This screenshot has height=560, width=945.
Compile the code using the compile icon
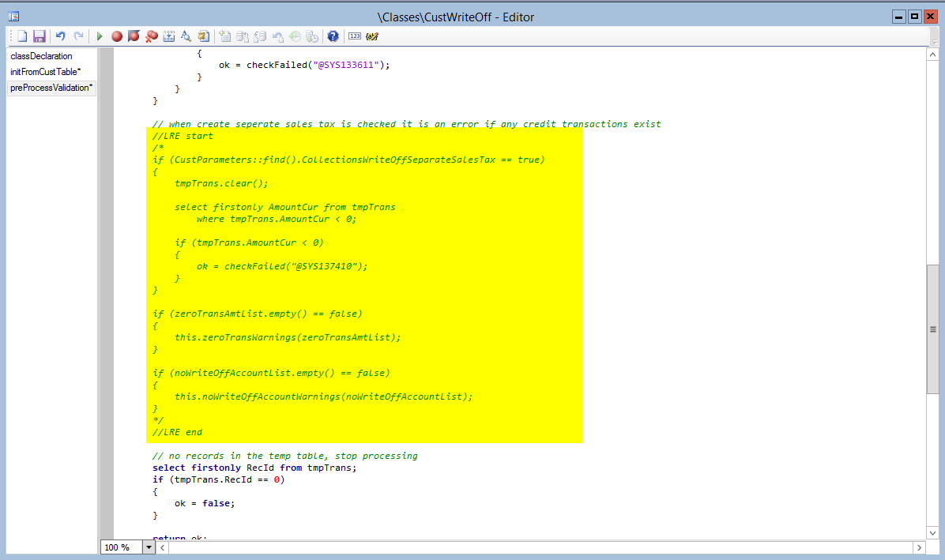[168, 36]
